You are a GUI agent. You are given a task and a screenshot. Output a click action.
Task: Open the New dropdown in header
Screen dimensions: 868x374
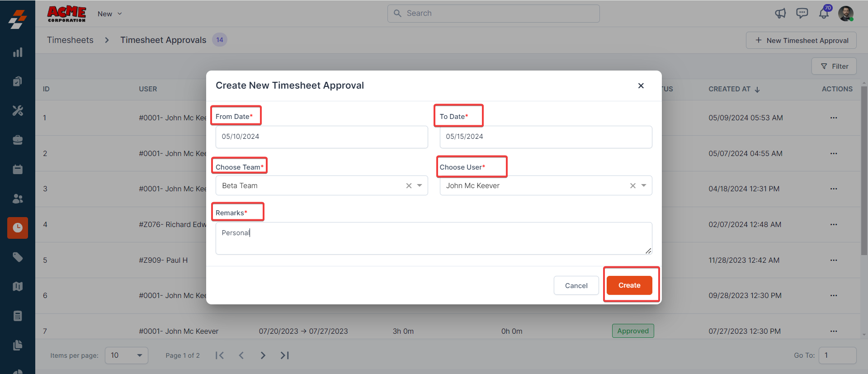click(110, 14)
